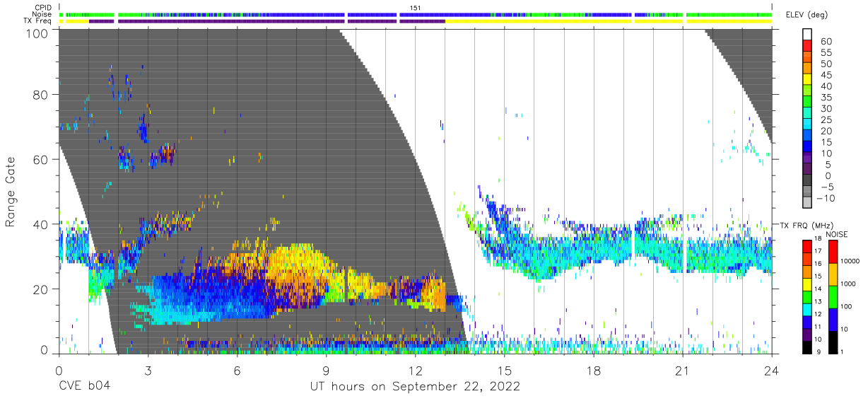Viewport: 868px width, 401px height.
Task: Click the cyan 12–13 MHz TX FRQ swatch
Action: pyautogui.click(x=807, y=308)
